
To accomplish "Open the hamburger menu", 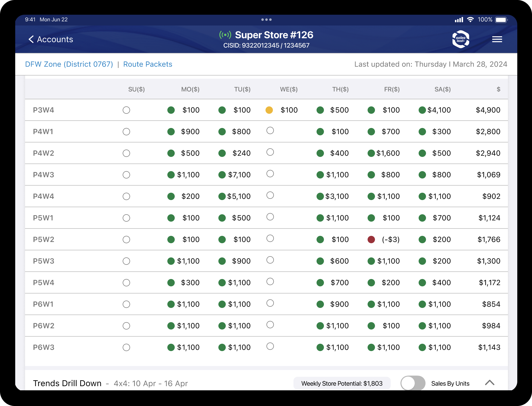I will click(x=497, y=39).
